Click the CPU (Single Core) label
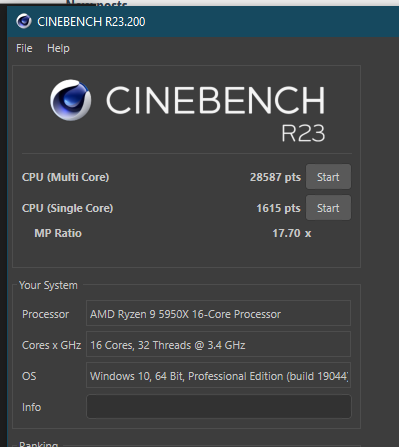399x447 pixels. tap(67, 208)
